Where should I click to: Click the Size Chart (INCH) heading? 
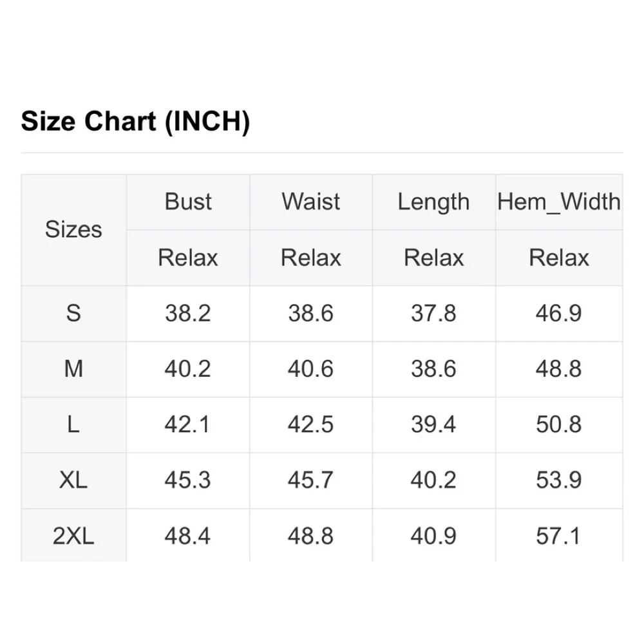click(x=135, y=122)
